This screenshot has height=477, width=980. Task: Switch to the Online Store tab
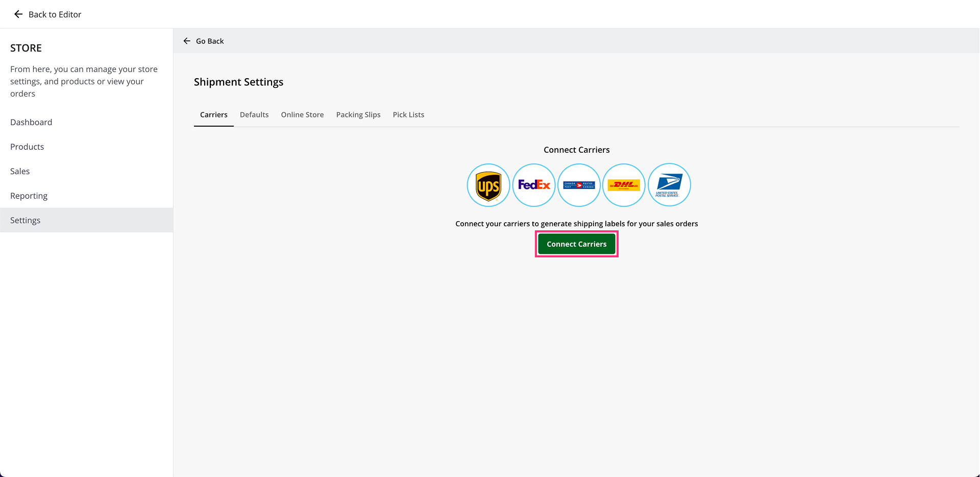(x=302, y=115)
